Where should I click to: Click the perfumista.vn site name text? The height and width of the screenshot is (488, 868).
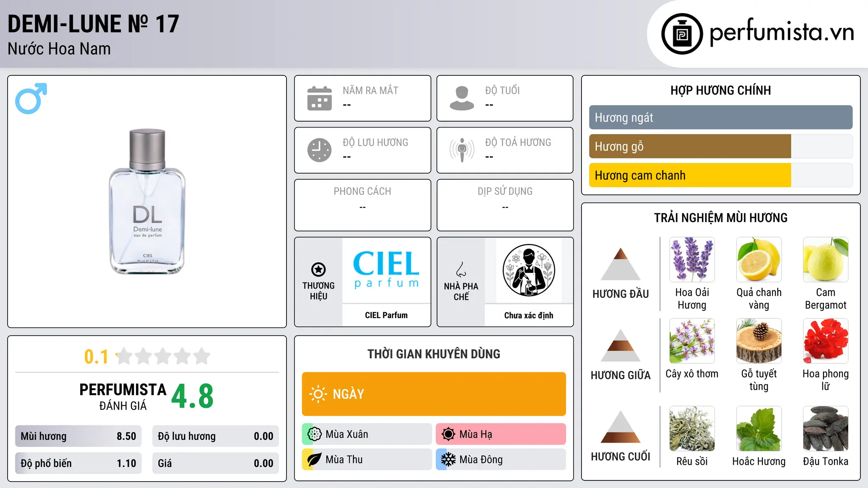(x=782, y=32)
